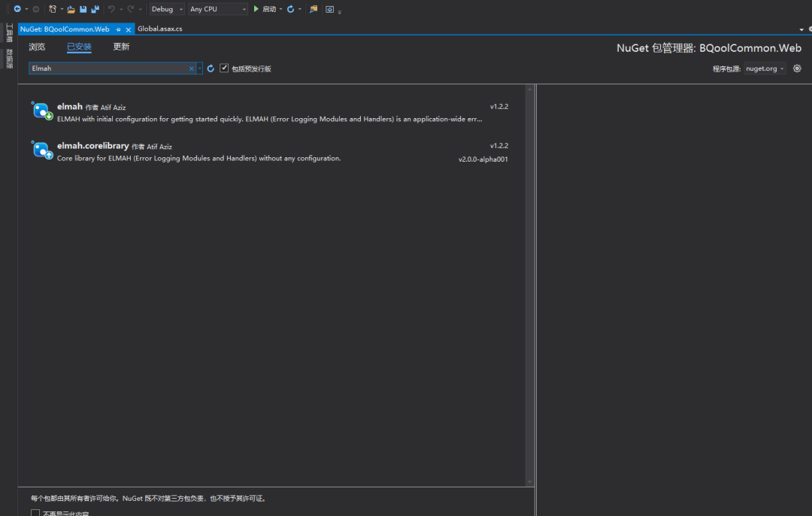This screenshot has height=516, width=812.
Task: Open the 更新 (Updates) tab
Action: [121, 47]
